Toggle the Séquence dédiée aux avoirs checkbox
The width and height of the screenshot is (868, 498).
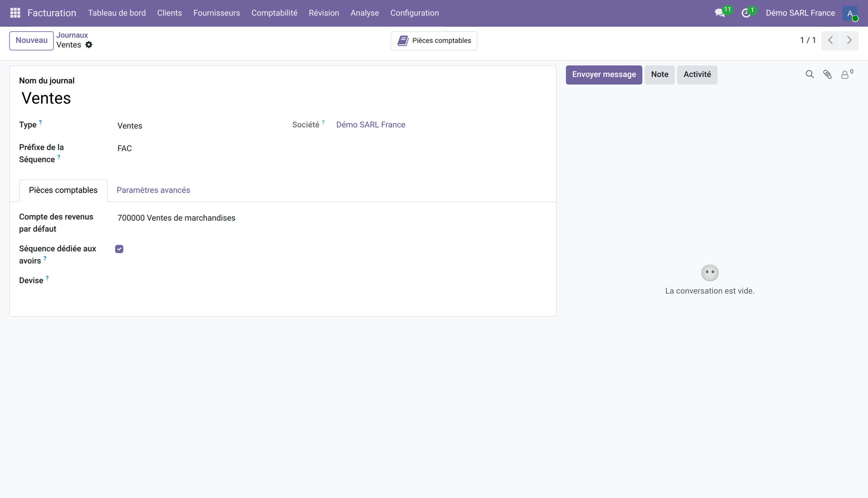coord(119,249)
